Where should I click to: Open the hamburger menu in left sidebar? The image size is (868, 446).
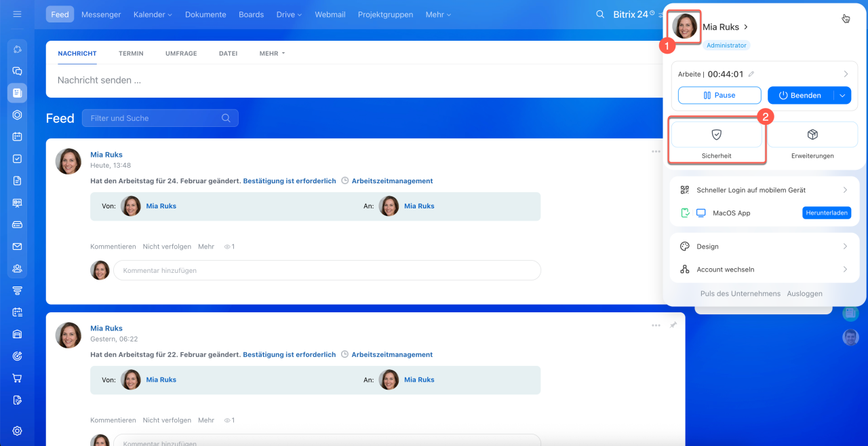[17, 14]
